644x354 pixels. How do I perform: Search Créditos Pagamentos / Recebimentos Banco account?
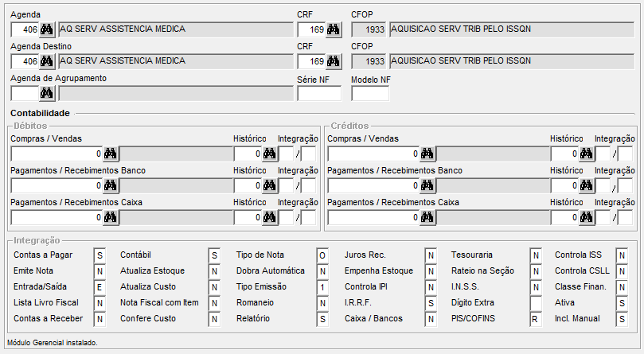pos(427,185)
